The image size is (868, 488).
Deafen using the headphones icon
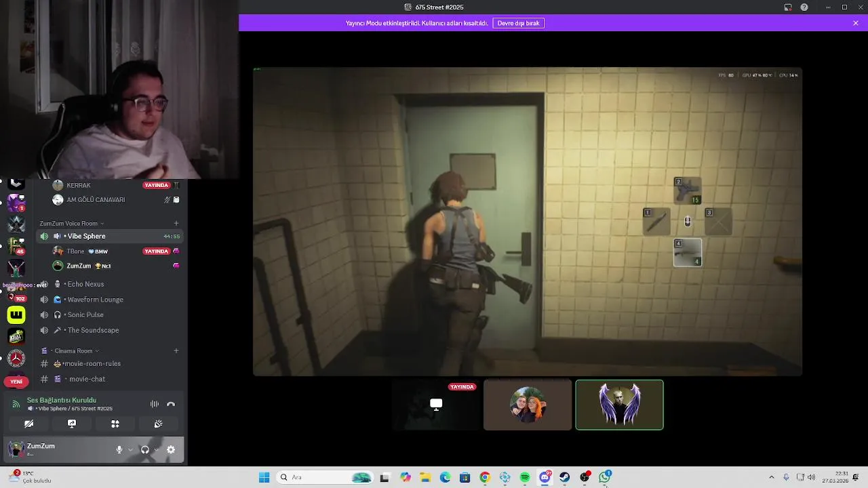[144, 449]
